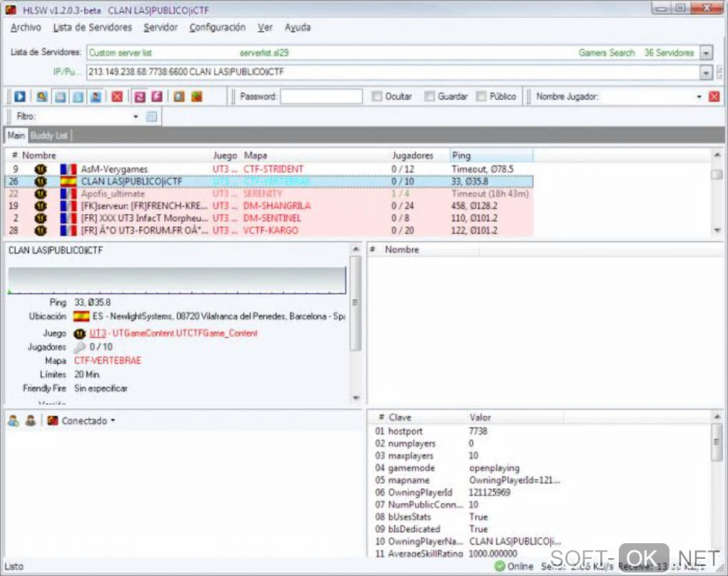The width and height of the screenshot is (728, 576).
Task: Open the filter editor icon beside Filtro
Action: (152, 116)
